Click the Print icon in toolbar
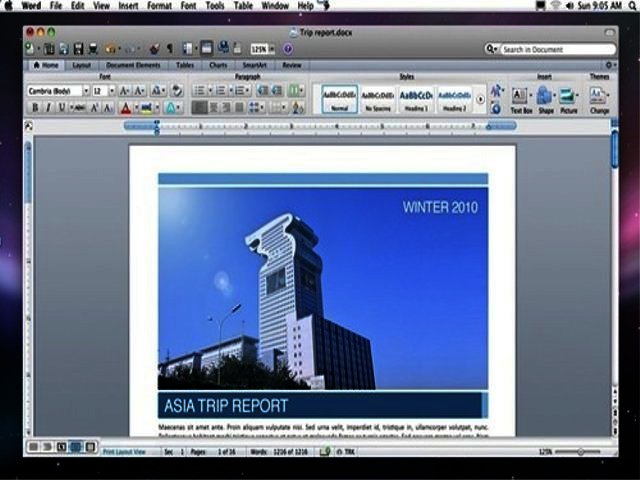This screenshot has height=480, width=640. coord(93,48)
